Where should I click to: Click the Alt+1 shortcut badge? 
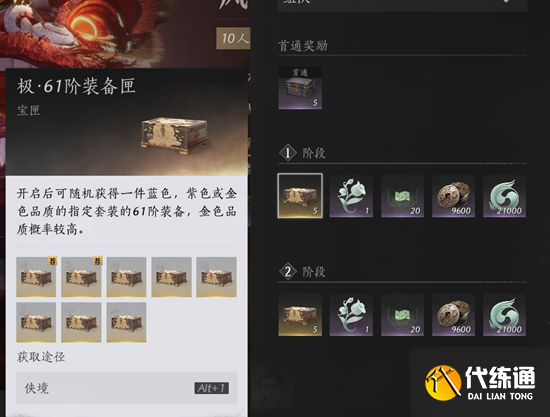click(x=212, y=388)
